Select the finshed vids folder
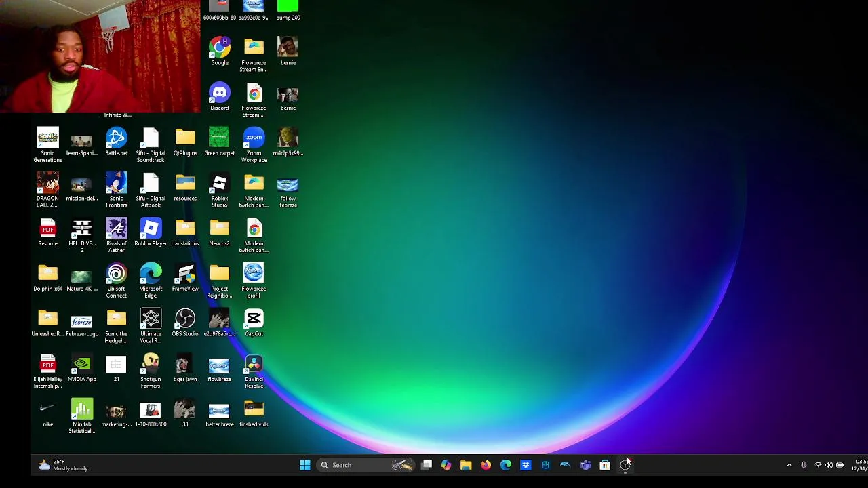This screenshot has width=868, height=488. (254, 413)
